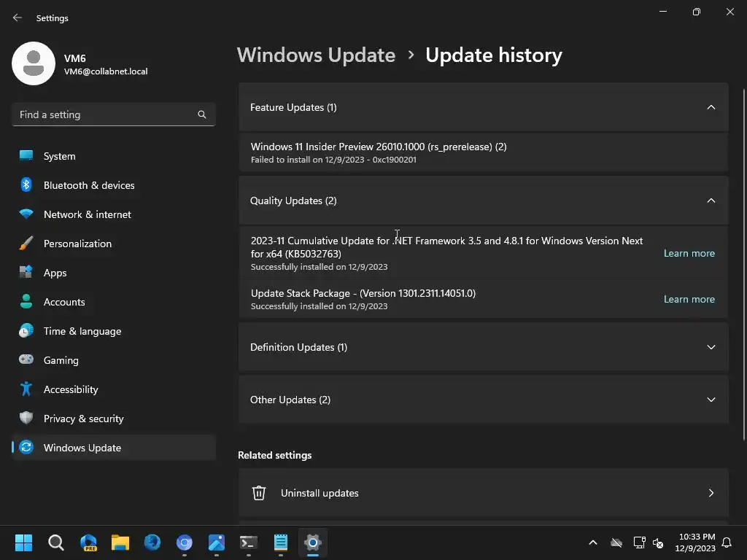Select Windows Update in sidebar

tap(114, 448)
